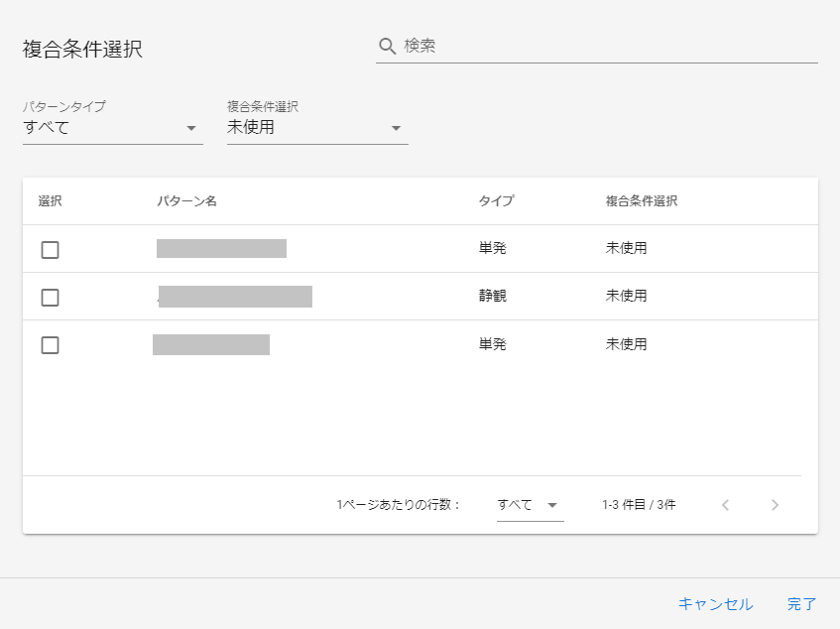840x629 pixels.
Task: Open the パターンタイプ dropdown
Action: click(112, 127)
